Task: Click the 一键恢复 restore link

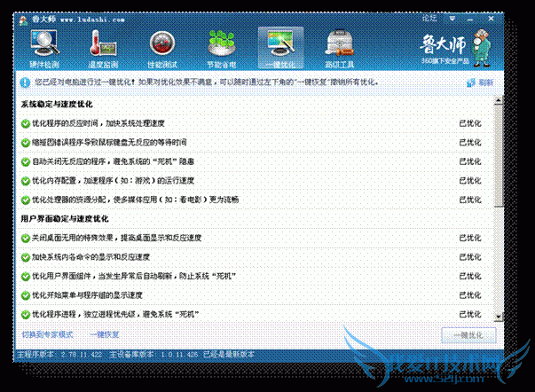Action: coord(105,334)
